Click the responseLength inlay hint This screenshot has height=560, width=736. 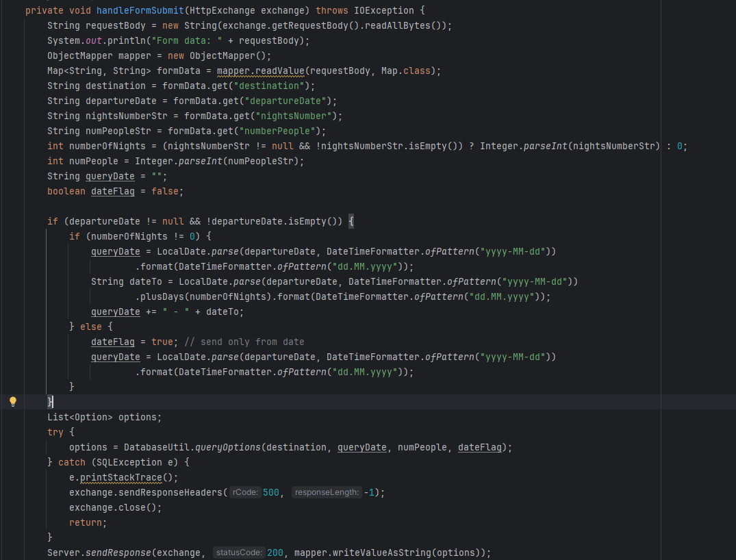[x=327, y=492]
